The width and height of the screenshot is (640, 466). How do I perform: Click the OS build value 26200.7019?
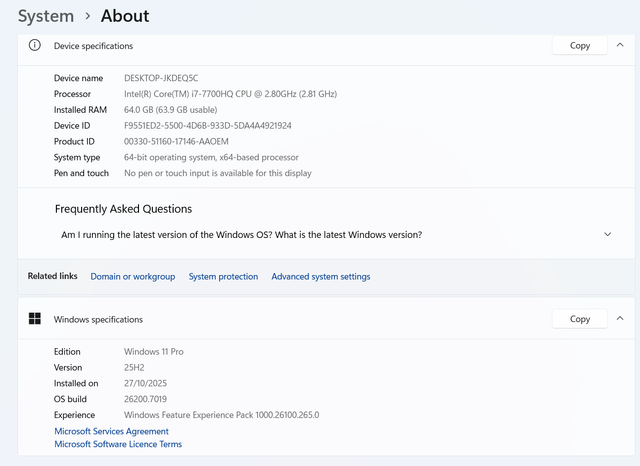(146, 399)
